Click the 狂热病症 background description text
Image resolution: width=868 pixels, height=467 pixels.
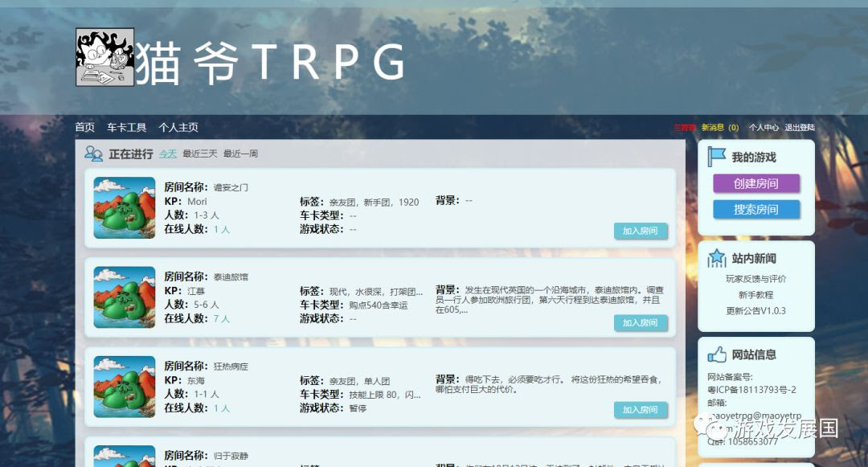pyautogui.click(x=548, y=384)
